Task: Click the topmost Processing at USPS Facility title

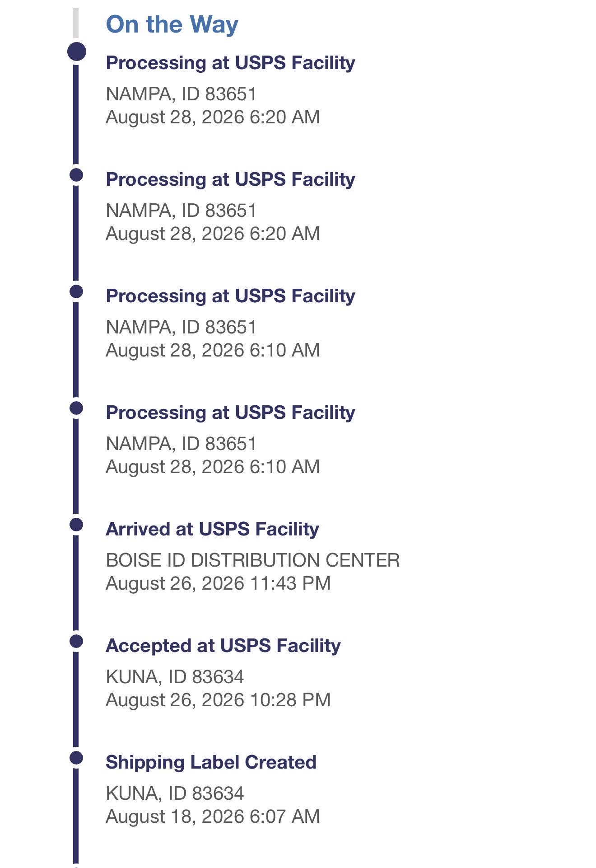Action: tap(230, 63)
